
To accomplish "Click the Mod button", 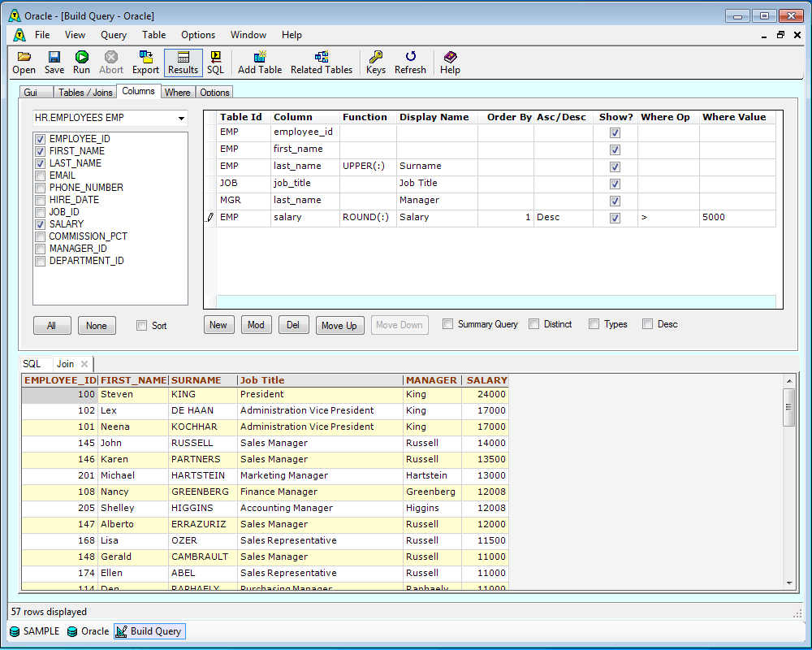I will click(x=257, y=325).
